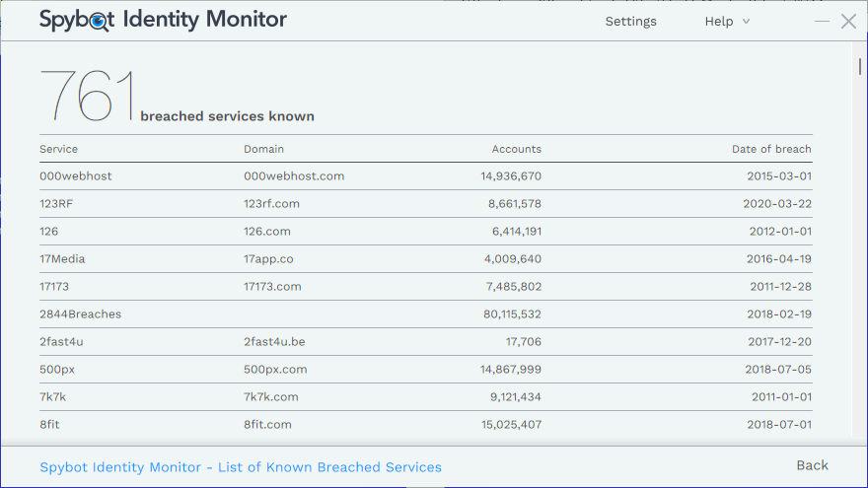Viewport: 868px width, 488px height.
Task: Click breach date 2018-07-05
Action: pos(778,369)
